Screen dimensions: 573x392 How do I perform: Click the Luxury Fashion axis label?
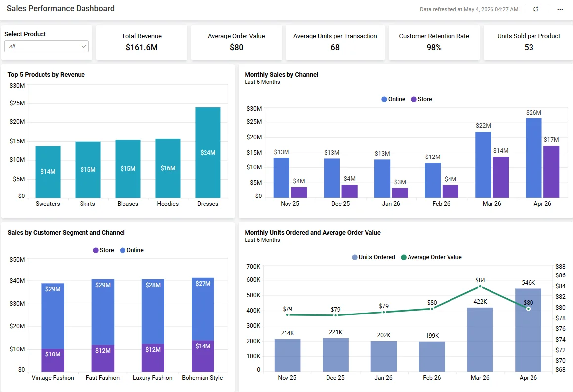pos(153,377)
